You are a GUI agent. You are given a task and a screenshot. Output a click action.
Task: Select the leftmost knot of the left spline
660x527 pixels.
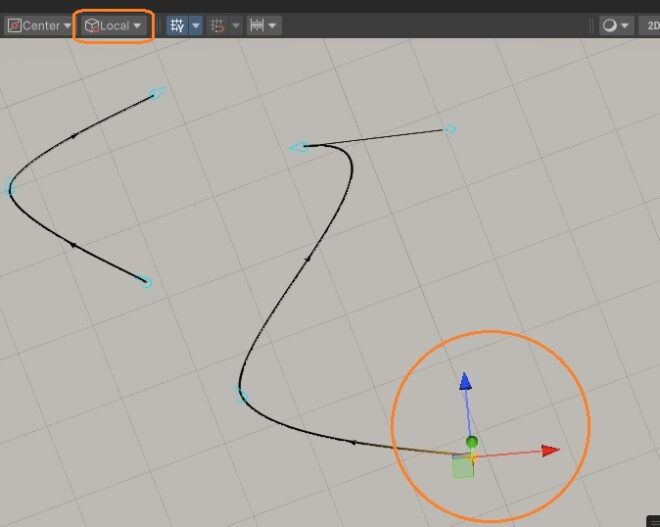pos(10,188)
